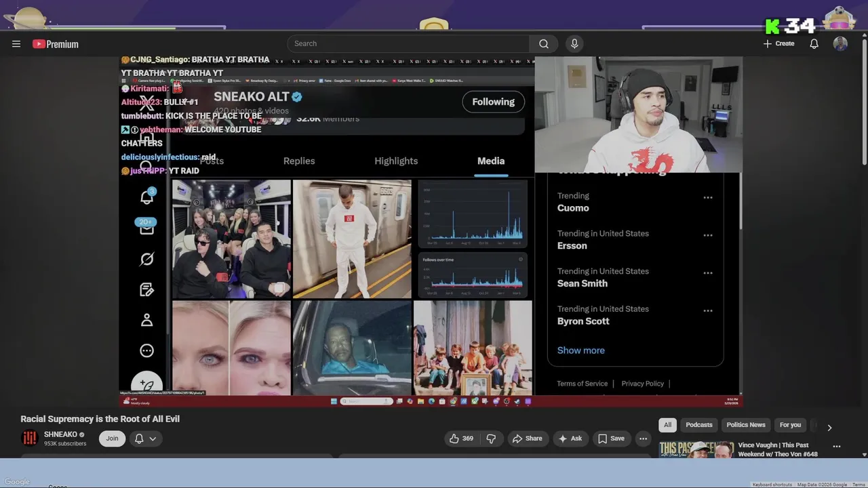This screenshot has width=868, height=488.
Task: Save the video to a playlist
Action: click(611, 439)
